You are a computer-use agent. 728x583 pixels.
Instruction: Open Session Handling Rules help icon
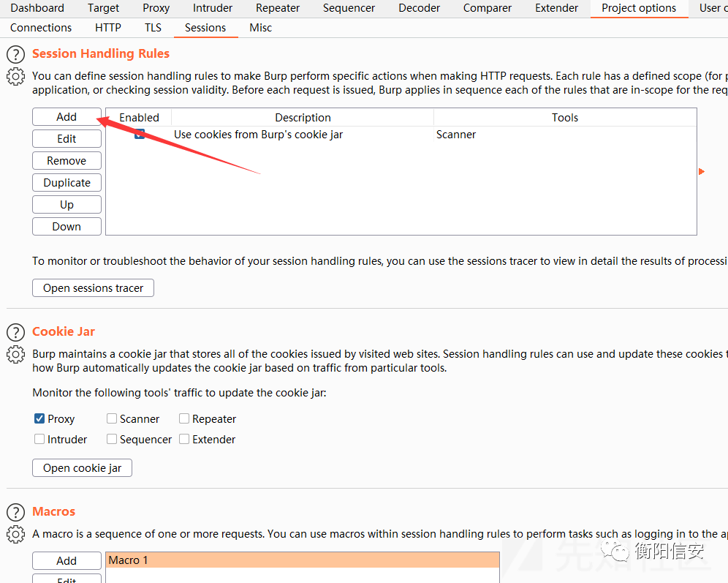pos(15,54)
